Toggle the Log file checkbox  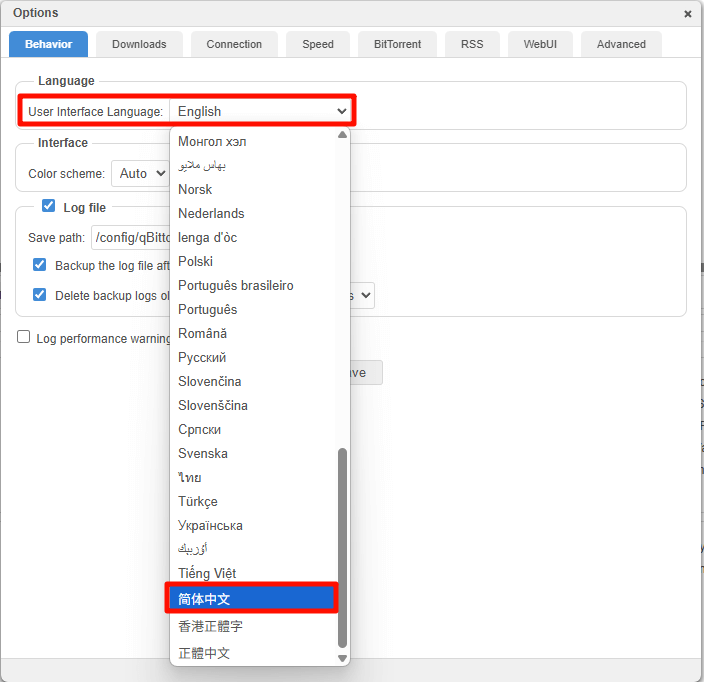pyautogui.click(x=48, y=206)
